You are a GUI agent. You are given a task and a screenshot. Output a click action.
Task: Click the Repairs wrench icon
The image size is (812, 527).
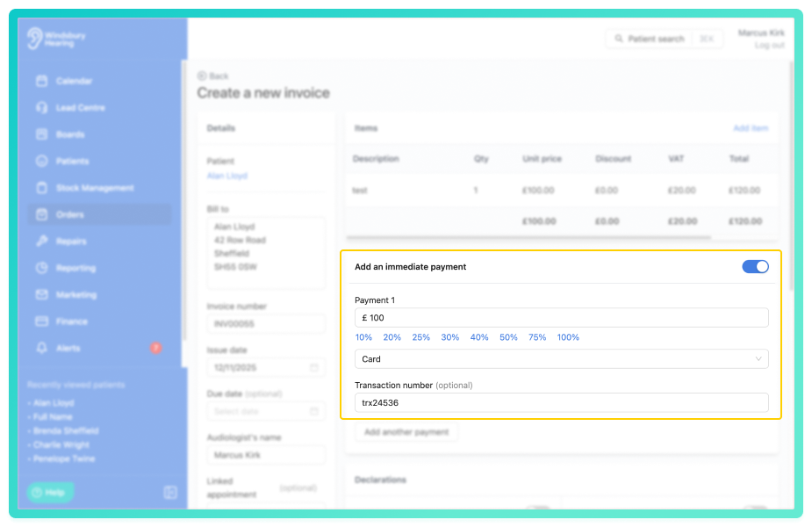[x=42, y=241]
